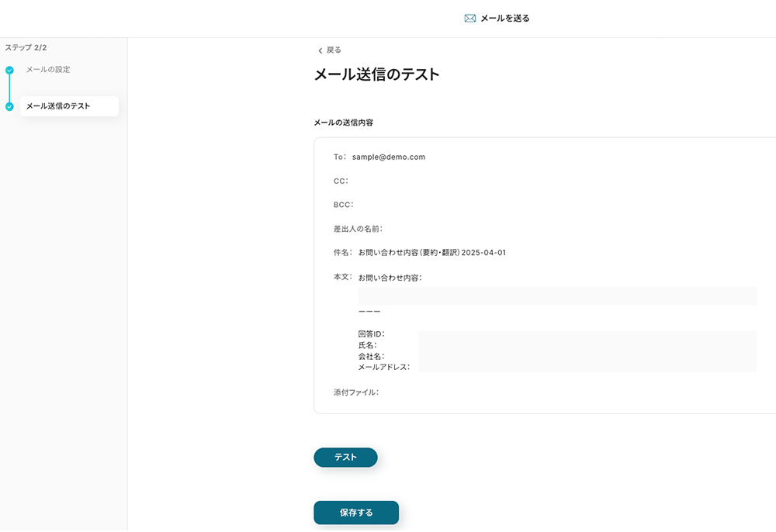Select the メール送信のテスト step in sidebar

(x=69, y=106)
